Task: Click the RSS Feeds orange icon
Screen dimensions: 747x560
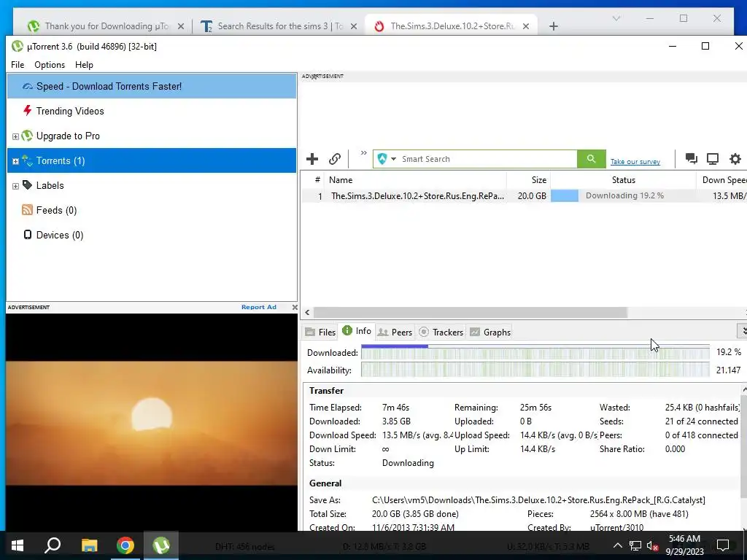Action: [x=27, y=209]
